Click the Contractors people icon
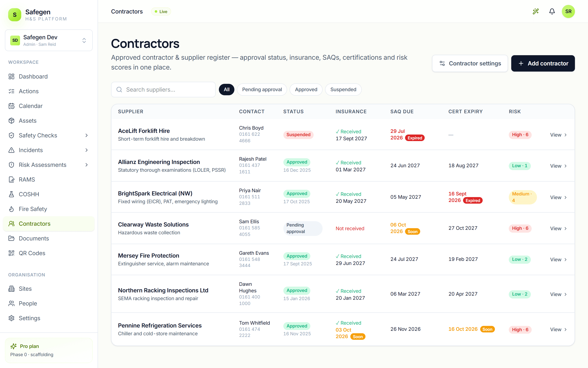This screenshot has width=588, height=368. coord(11,224)
